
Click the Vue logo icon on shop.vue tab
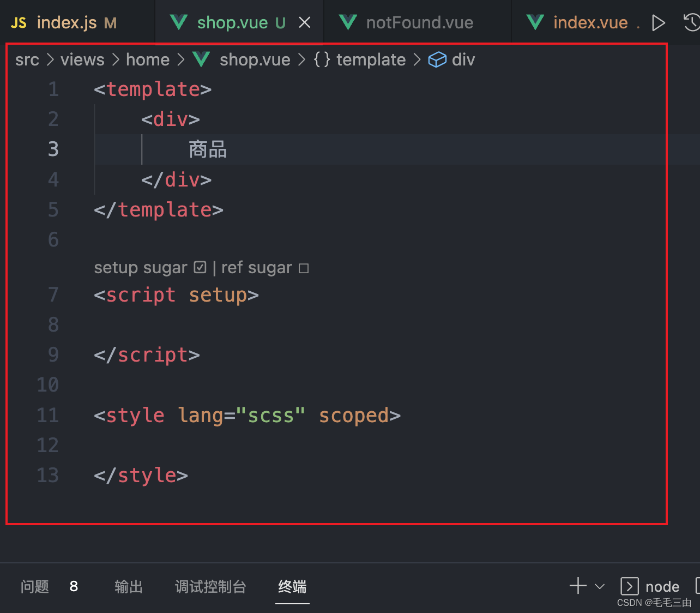(179, 22)
